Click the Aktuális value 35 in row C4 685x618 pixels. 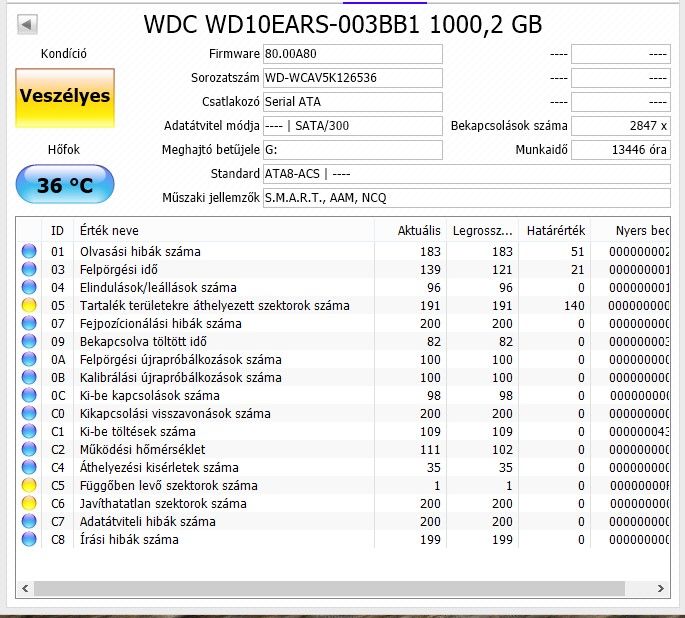(x=433, y=468)
